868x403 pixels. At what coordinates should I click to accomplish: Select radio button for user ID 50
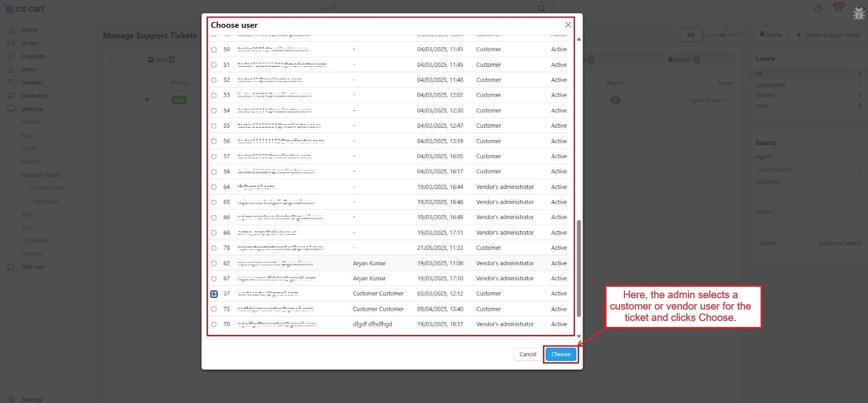214,49
